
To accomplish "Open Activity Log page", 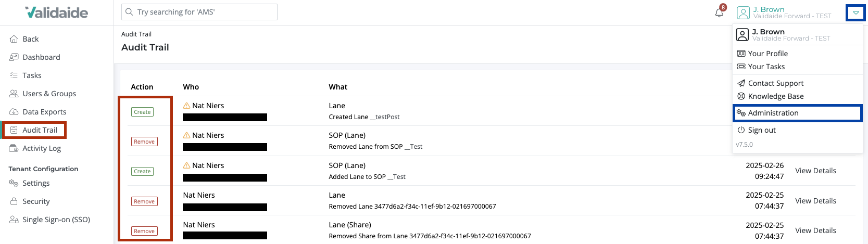I will pos(42,148).
